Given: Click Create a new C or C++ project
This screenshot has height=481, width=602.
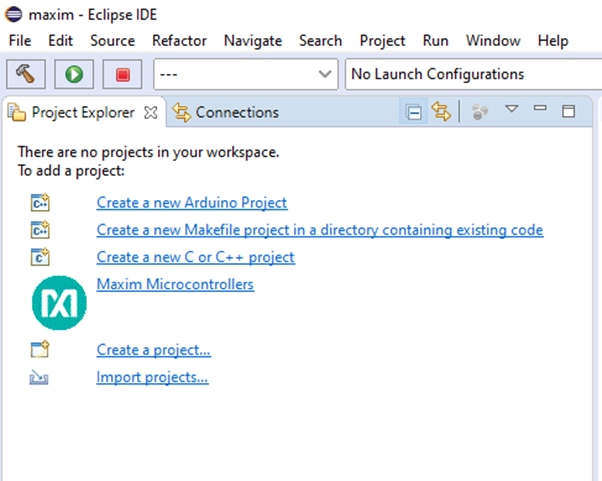Looking at the screenshot, I should tap(195, 257).
